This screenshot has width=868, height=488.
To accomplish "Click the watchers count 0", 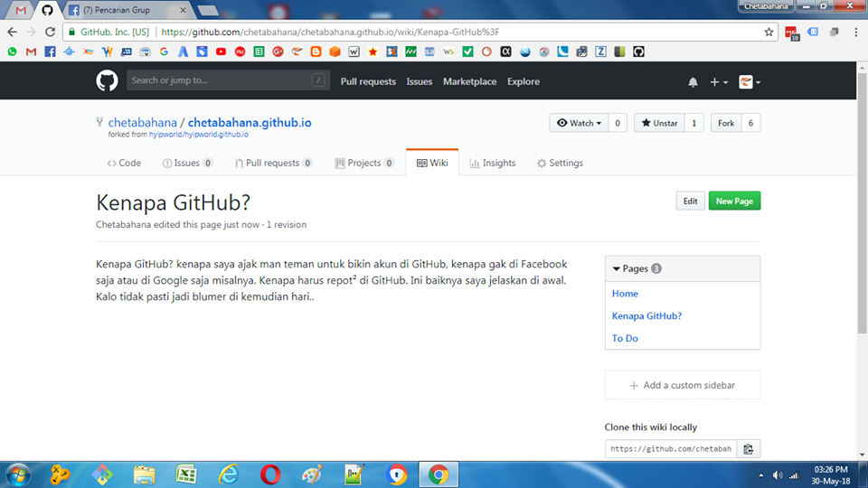I will (x=618, y=123).
